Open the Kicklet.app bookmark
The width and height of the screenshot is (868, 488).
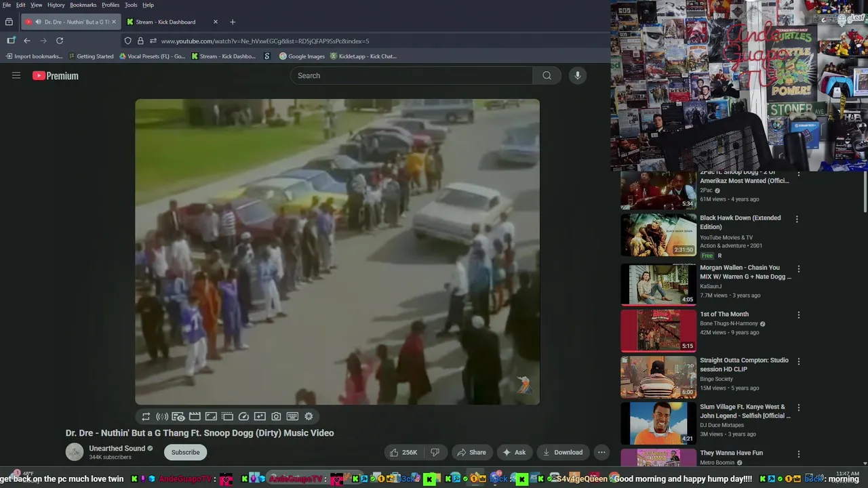(x=363, y=56)
